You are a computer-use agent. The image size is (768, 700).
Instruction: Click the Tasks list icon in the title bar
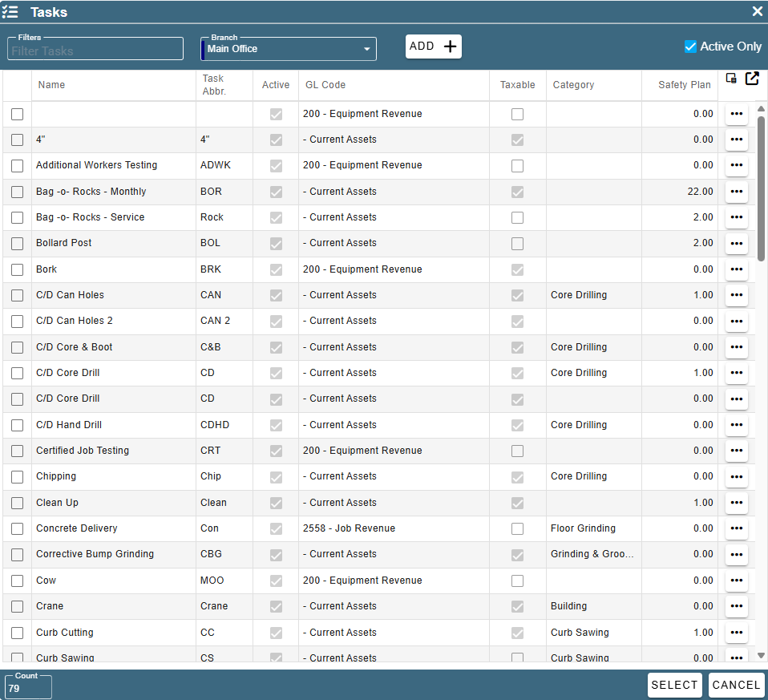pos(10,12)
